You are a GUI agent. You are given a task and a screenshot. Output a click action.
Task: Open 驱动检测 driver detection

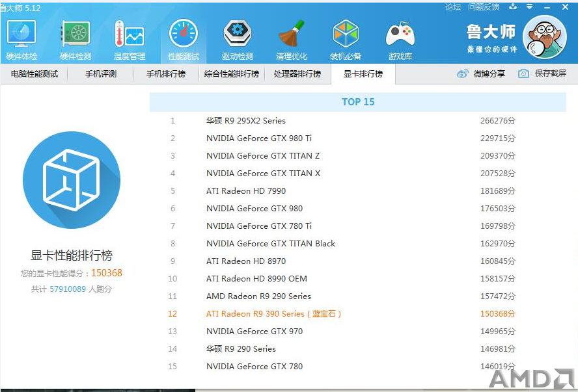238,40
